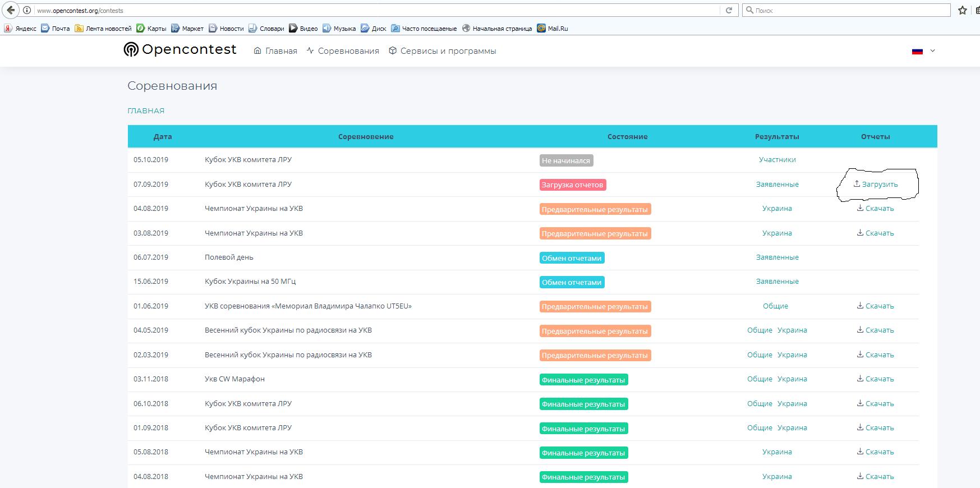The height and width of the screenshot is (488, 980).
Task: Click the browser back arrow button
Action: click(11, 10)
